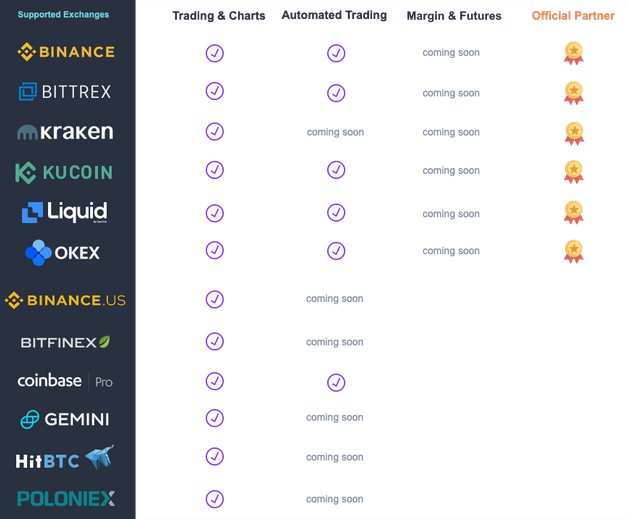Screen dimensions: 628x519
Task: Click the Kraken exchange logo
Action: point(65,132)
